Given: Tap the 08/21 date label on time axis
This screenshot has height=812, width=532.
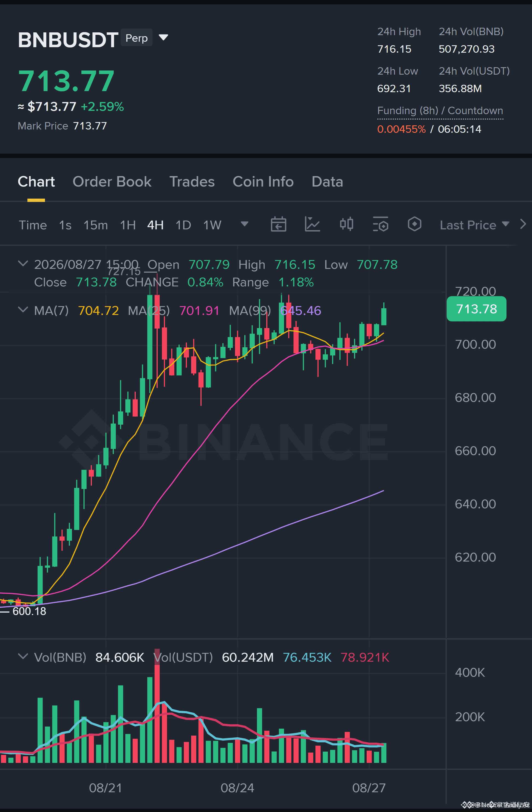Looking at the screenshot, I should pyautogui.click(x=105, y=788).
